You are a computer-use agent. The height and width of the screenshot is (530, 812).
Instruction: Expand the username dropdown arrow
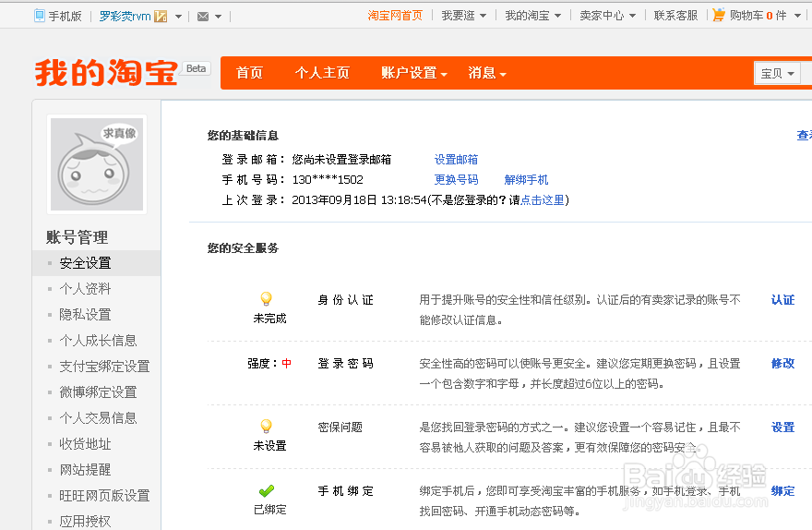[178, 17]
